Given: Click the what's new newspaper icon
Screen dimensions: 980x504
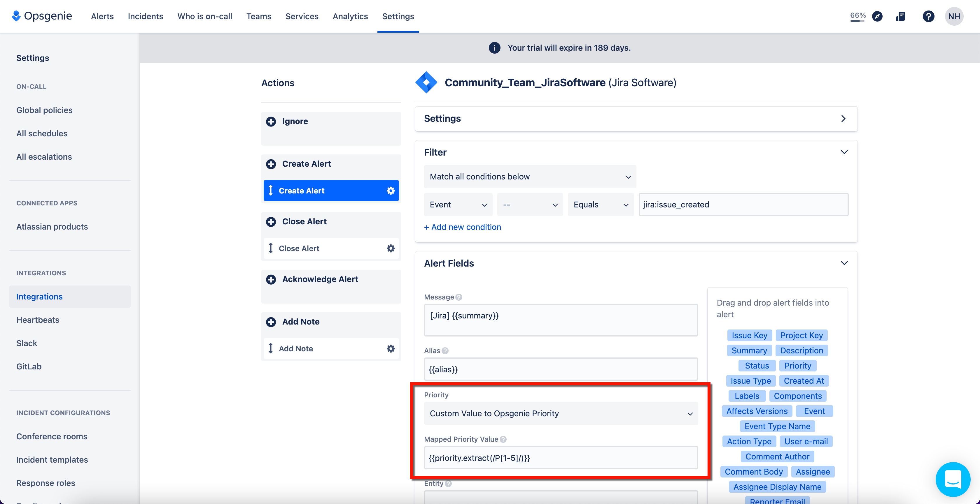Looking at the screenshot, I should (901, 16).
